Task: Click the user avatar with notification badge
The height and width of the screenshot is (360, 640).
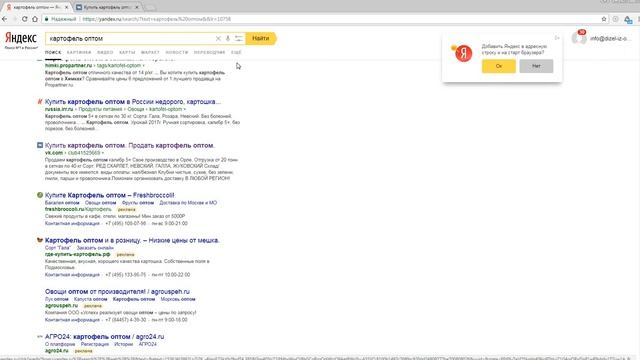Action: (579, 38)
